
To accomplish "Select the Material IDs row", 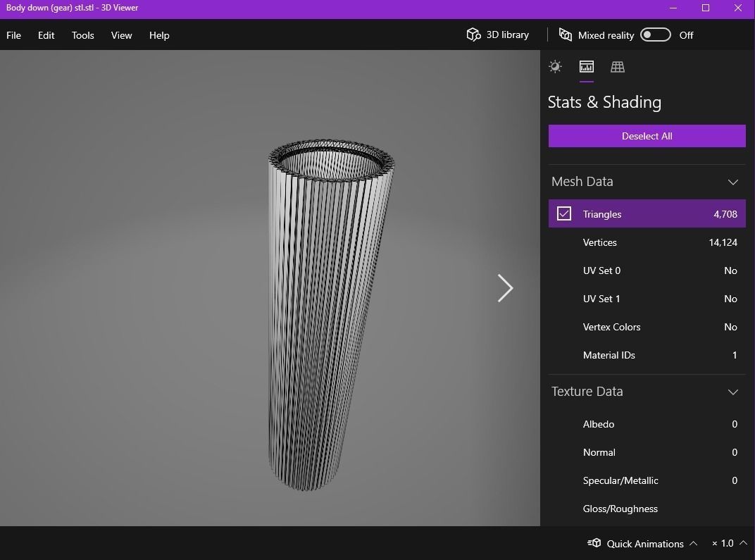I will tap(647, 355).
